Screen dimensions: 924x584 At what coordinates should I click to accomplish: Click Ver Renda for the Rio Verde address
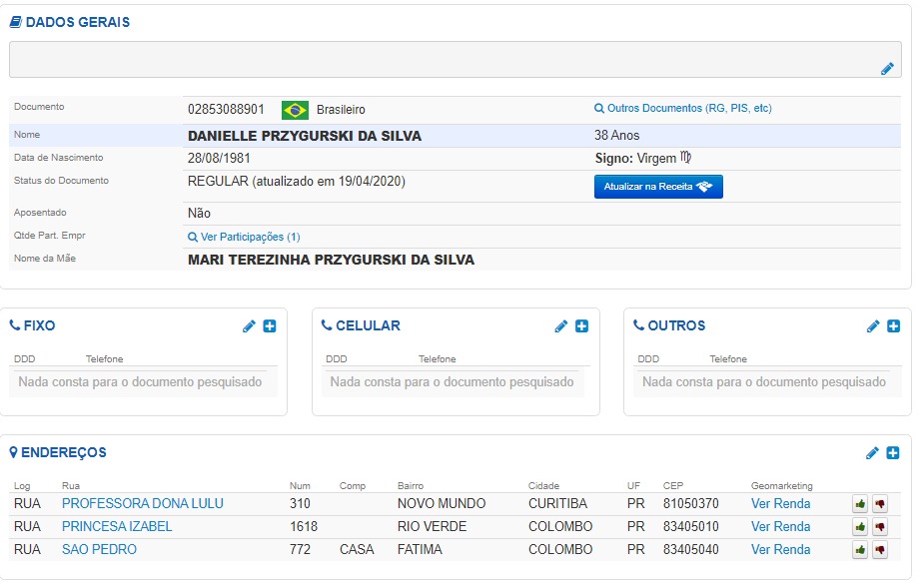780,527
